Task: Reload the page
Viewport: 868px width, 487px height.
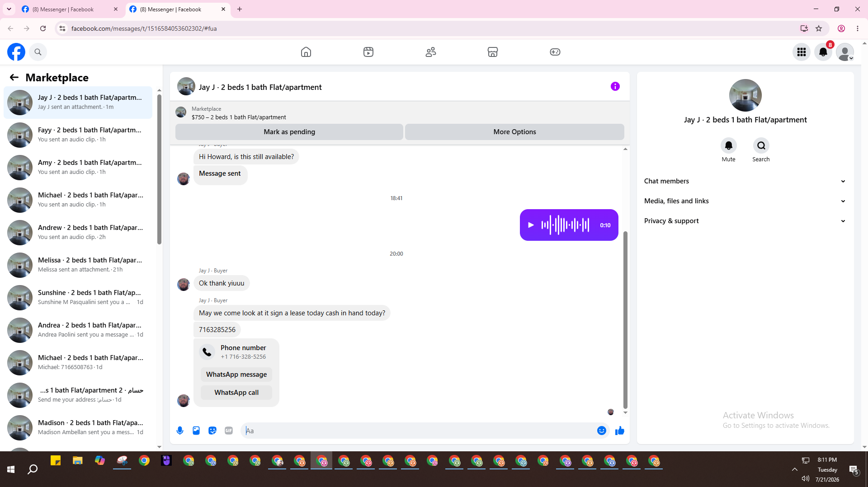Action: (x=43, y=28)
